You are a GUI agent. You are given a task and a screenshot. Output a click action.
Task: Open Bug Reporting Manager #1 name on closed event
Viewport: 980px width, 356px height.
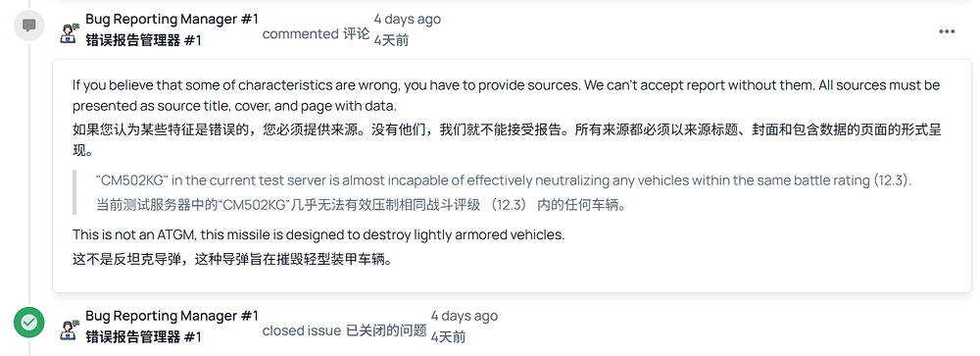171,316
